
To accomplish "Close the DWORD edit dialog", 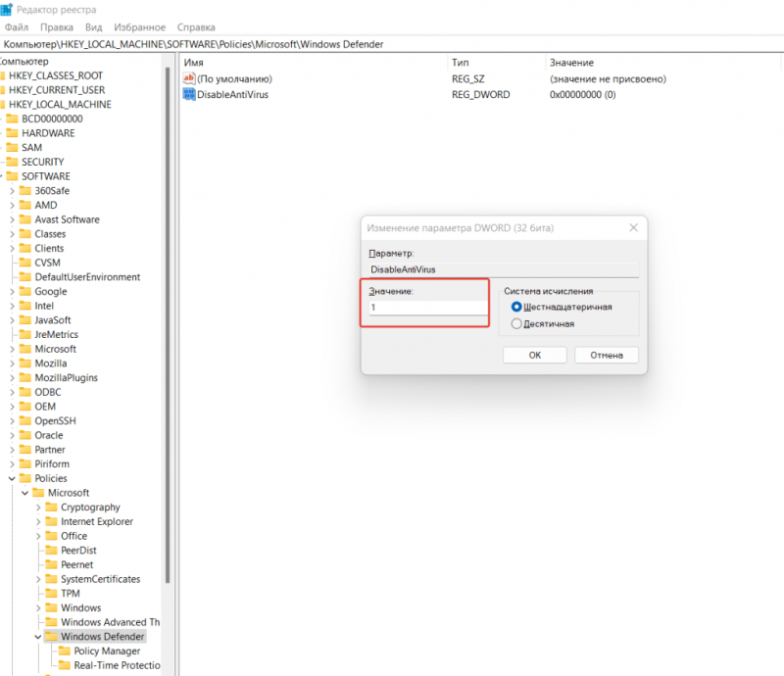I will pos(632,227).
